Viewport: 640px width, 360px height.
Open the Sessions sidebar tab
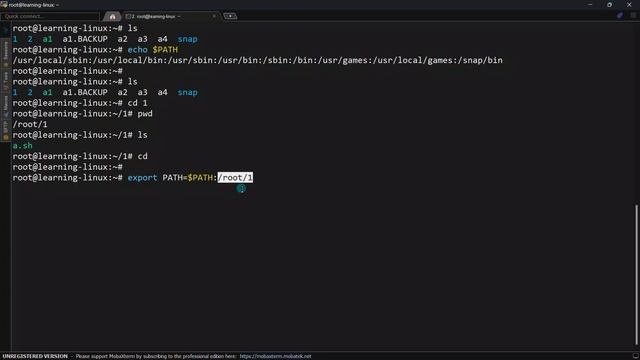5,53
